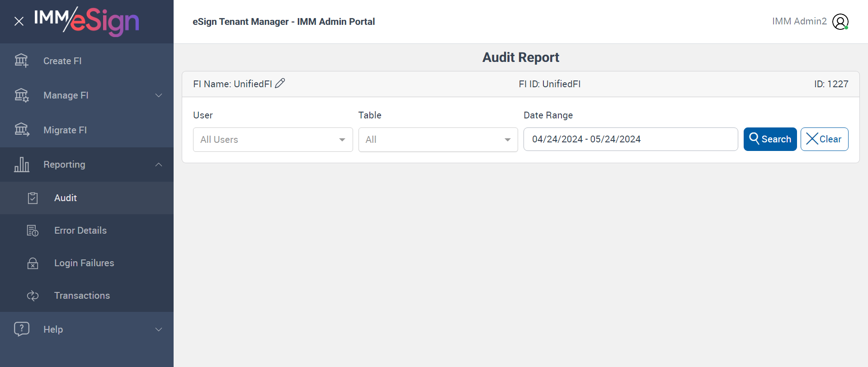Image resolution: width=868 pixels, height=367 pixels.
Task: Click the Transactions cycle arrows icon
Action: 33,296
